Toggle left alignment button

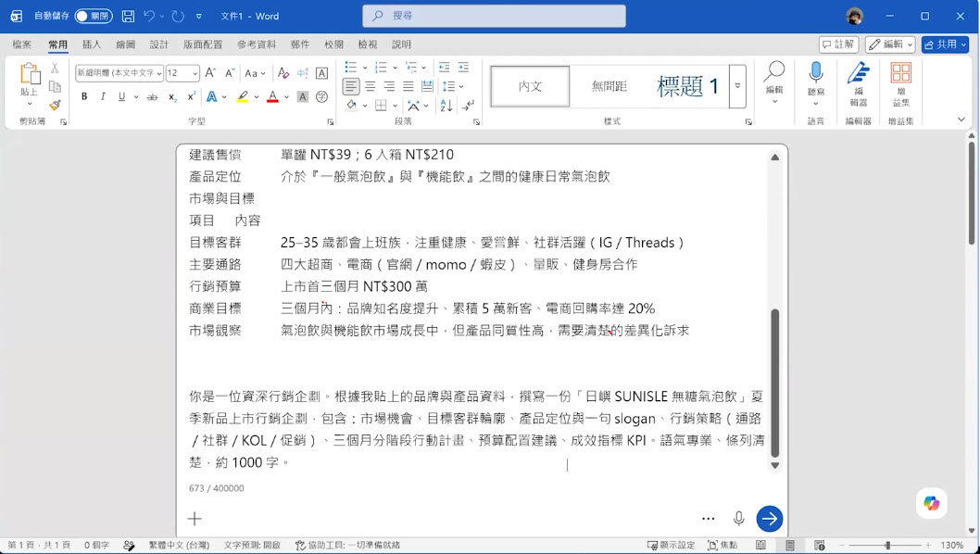pyautogui.click(x=351, y=86)
